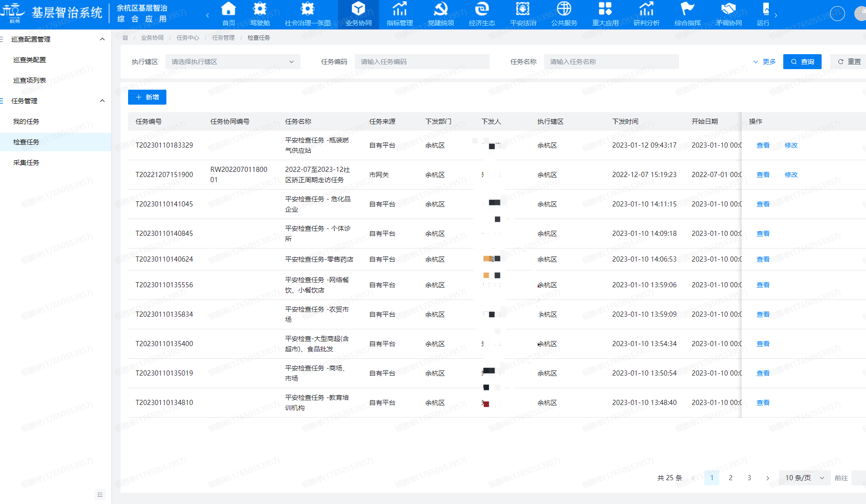Click the 查询 search button
The image size is (866, 504).
point(802,62)
